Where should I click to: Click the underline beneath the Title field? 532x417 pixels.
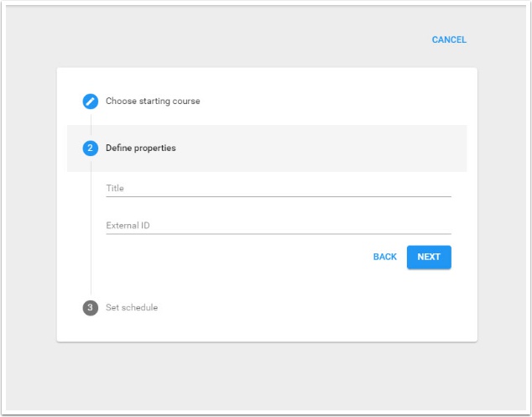[x=278, y=196]
